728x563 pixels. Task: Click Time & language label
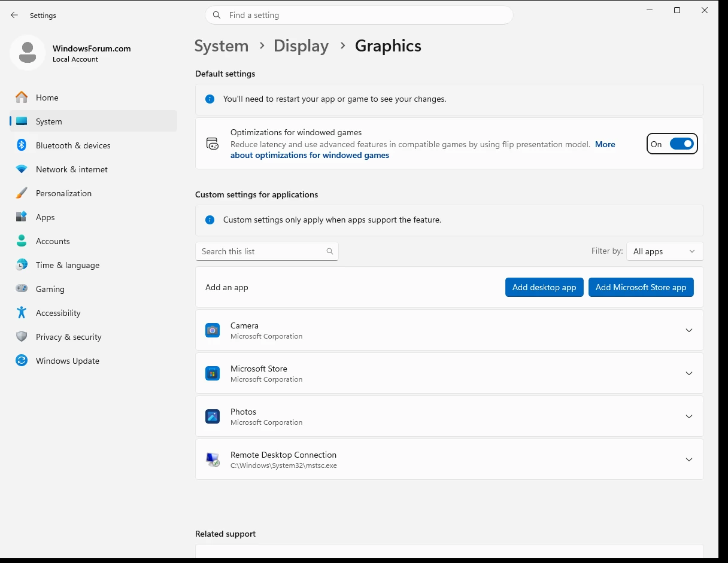pyautogui.click(x=68, y=265)
